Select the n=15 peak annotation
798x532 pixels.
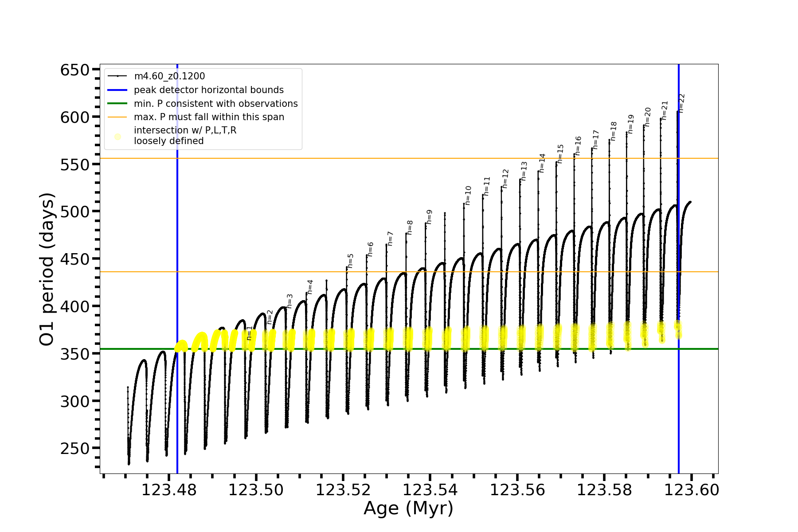coord(560,154)
